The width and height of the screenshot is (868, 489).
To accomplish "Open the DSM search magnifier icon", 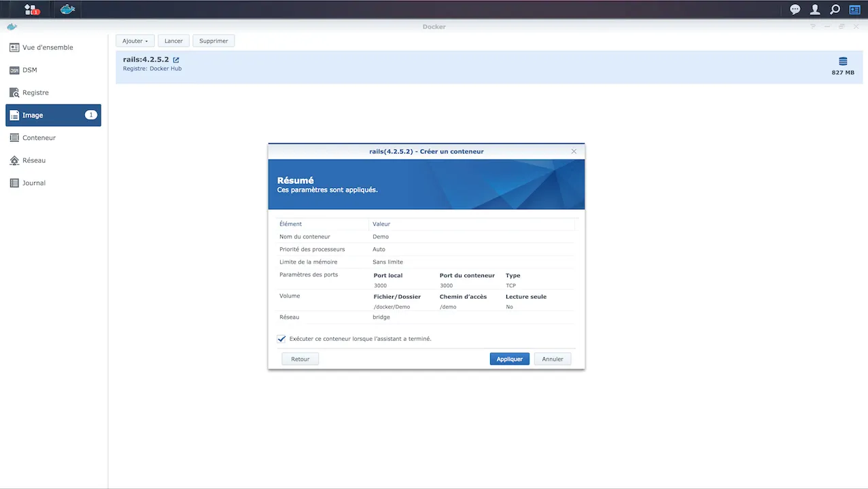I will pos(835,10).
